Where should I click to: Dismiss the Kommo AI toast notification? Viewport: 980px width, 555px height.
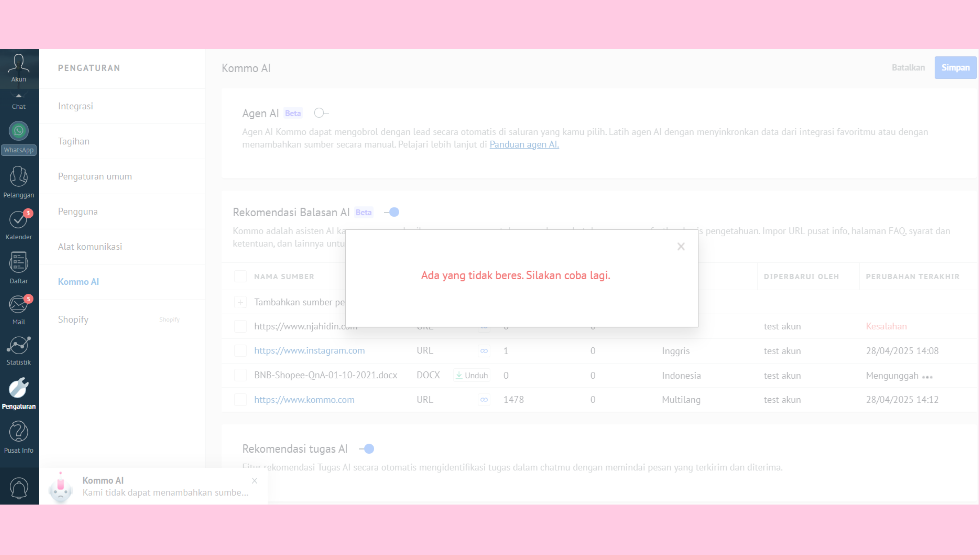254,481
